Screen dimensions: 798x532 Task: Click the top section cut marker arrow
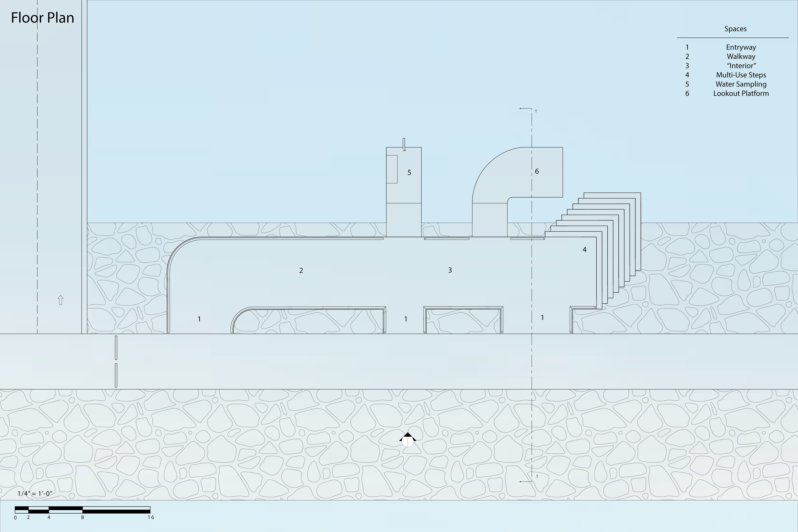click(x=526, y=109)
